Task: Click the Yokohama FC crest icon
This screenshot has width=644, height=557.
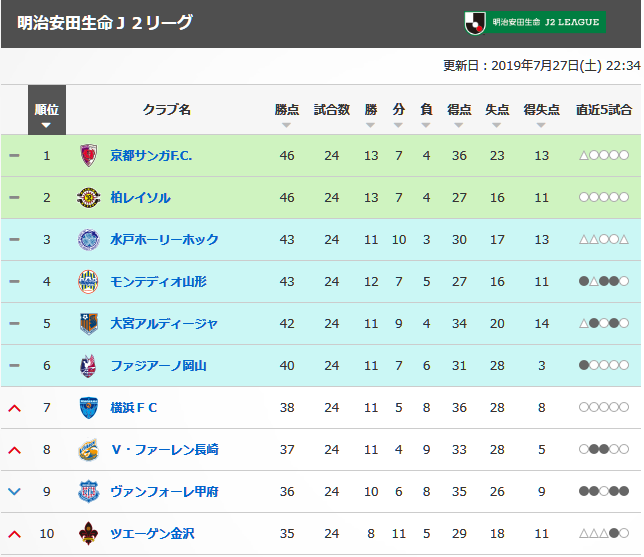Action: 88,407
